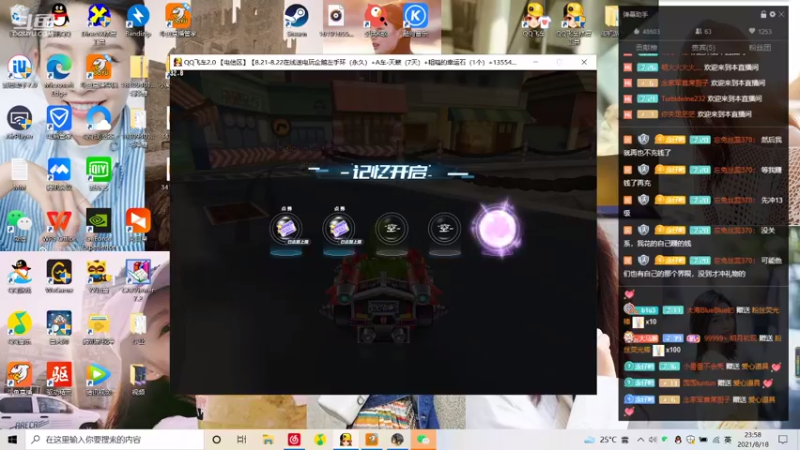Open File Explorer from the taskbar
The height and width of the screenshot is (450, 800).
268,439
